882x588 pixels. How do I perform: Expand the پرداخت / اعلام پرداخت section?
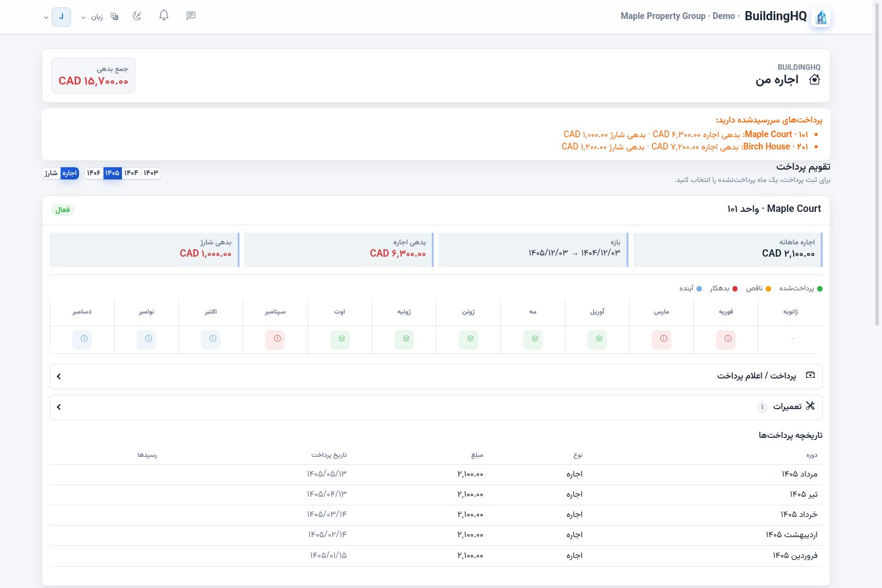(x=436, y=376)
